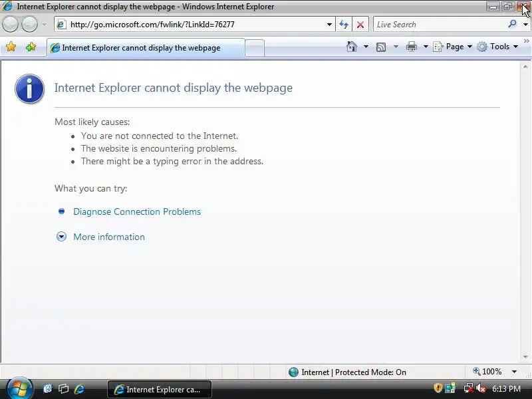This screenshot has width=532, height=399.
Task: Click Internet Protected Mode status zone
Action: click(x=347, y=372)
